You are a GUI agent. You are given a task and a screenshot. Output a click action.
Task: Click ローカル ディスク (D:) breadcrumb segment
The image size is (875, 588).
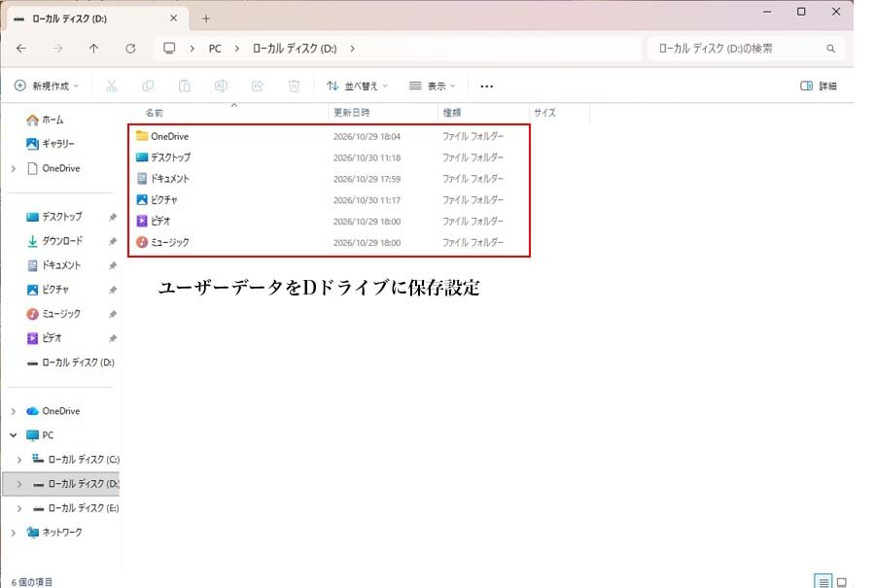(x=295, y=49)
